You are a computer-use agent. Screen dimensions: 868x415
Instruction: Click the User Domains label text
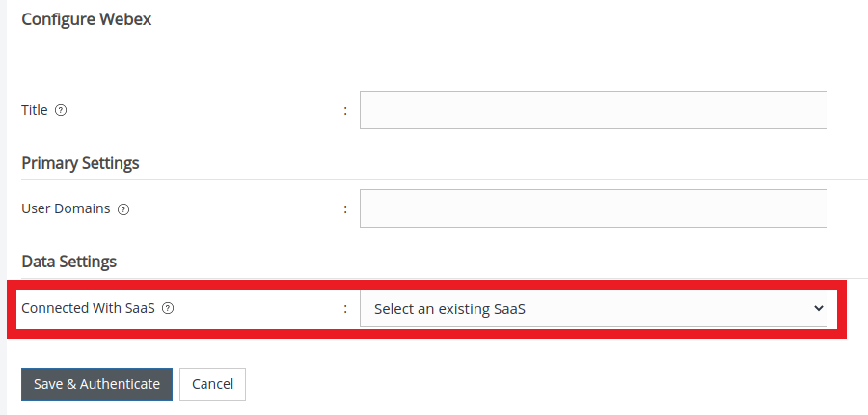click(66, 208)
